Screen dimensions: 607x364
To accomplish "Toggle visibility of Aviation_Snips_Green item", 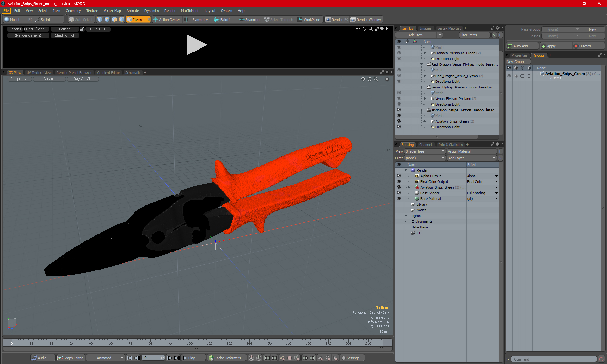I will pyautogui.click(x=399, y=121).
